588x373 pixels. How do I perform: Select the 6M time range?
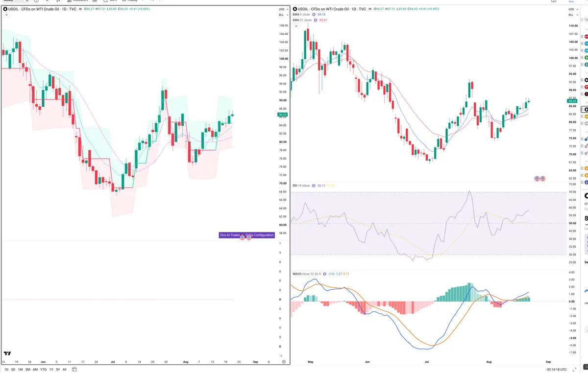[x=35, y=369]
